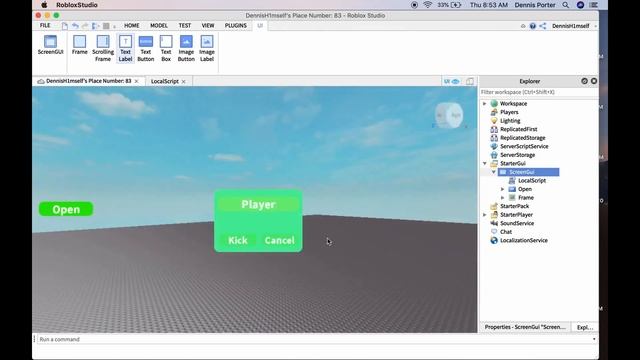640x360 pixels.
Task: Click the Chat bubble icon in Explorer
Action: 494,232
